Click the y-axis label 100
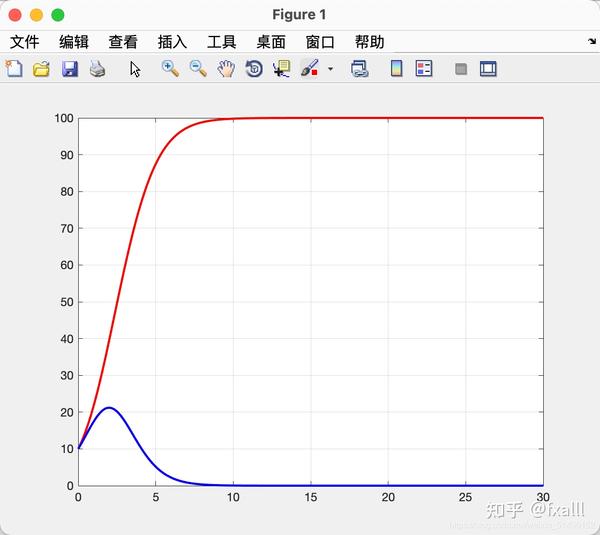 coord(64,118)
